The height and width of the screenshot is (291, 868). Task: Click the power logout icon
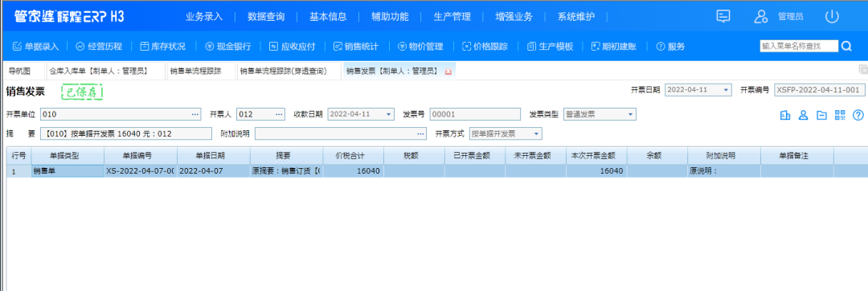(x=832, y=16)
